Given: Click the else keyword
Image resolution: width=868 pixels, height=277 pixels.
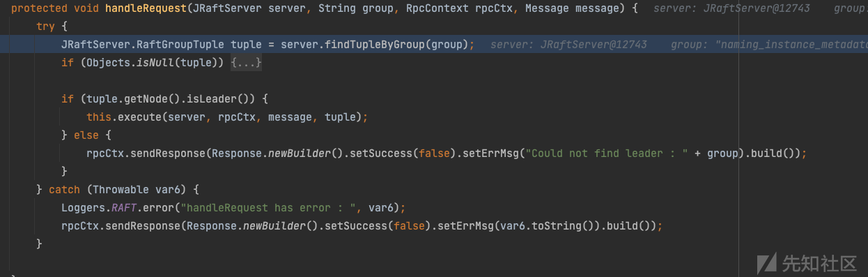Looking at the screenshot, I should click(86, 135).
